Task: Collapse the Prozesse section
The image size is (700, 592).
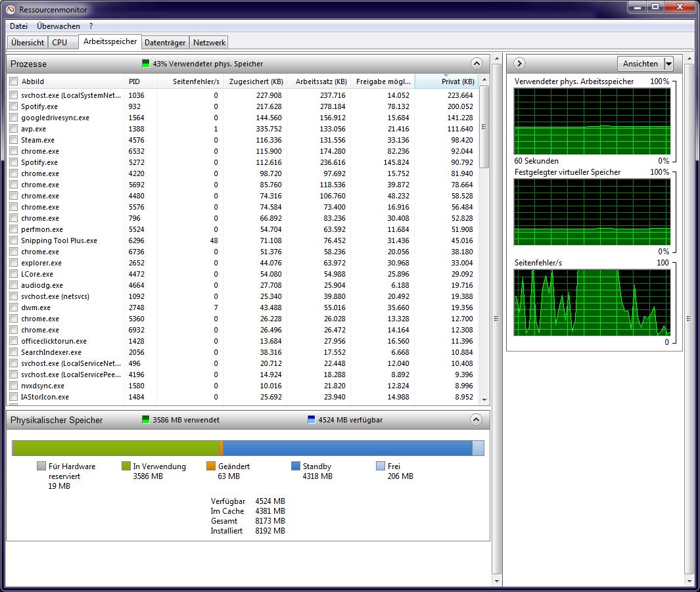Action: coord(477,64)
